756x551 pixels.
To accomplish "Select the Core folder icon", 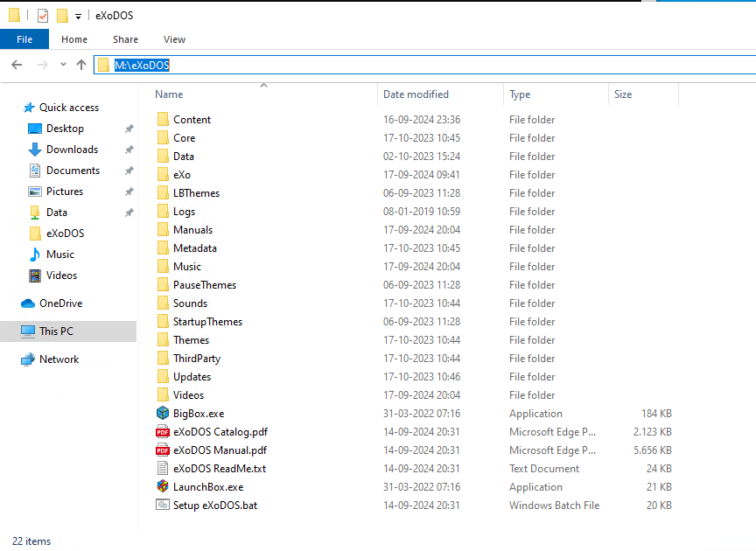I will click(163, 137).
